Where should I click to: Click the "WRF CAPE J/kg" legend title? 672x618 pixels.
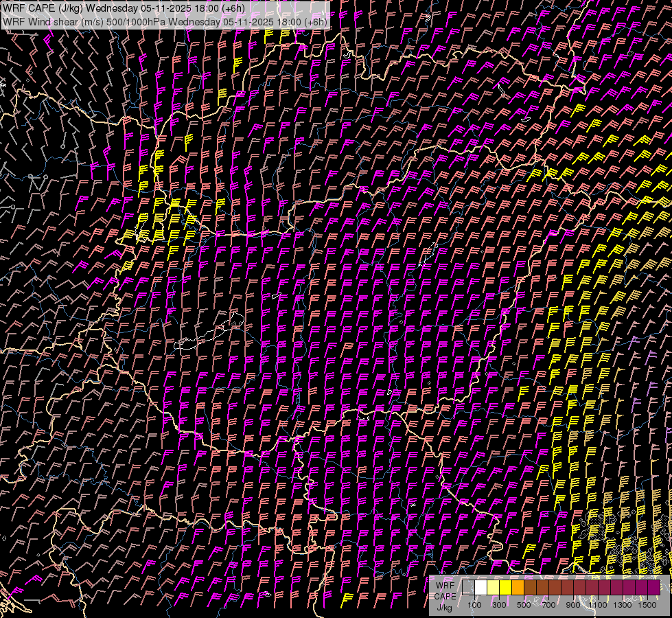(x=444, y=596)
